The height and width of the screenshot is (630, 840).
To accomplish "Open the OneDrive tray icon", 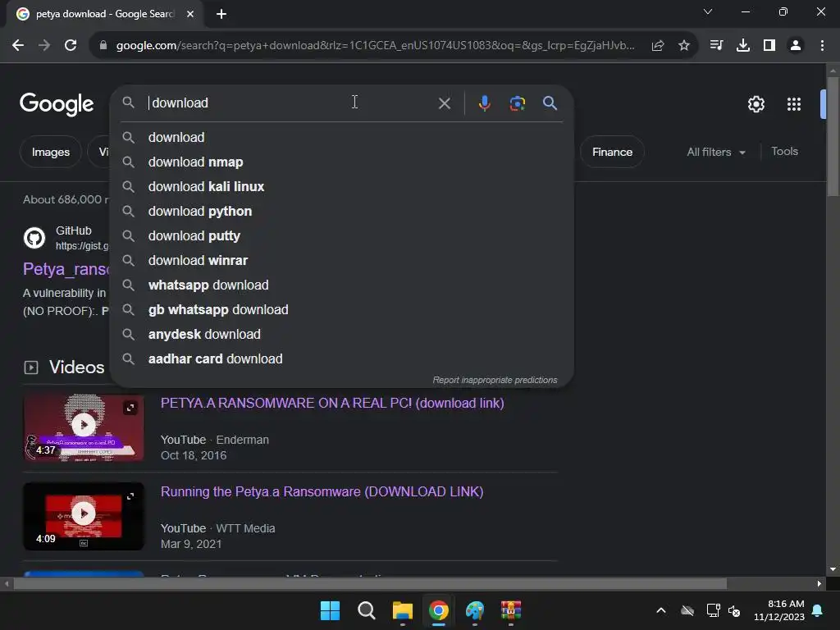I will [x=687, y=610].
